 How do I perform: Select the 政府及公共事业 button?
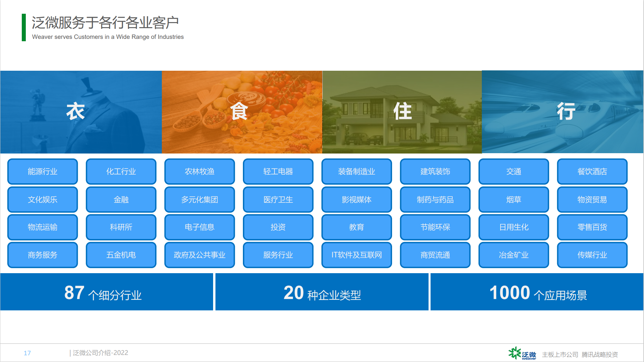(199, 255)
